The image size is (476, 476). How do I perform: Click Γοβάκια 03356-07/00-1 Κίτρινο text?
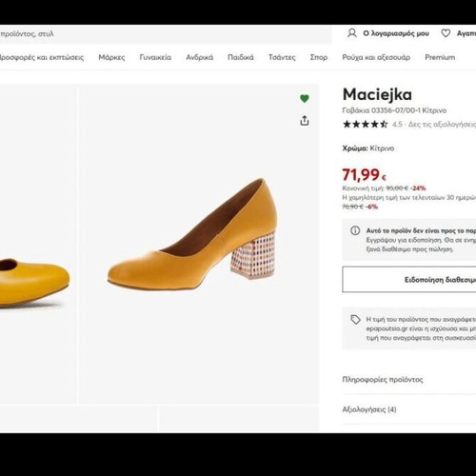[x=394, y=110]
